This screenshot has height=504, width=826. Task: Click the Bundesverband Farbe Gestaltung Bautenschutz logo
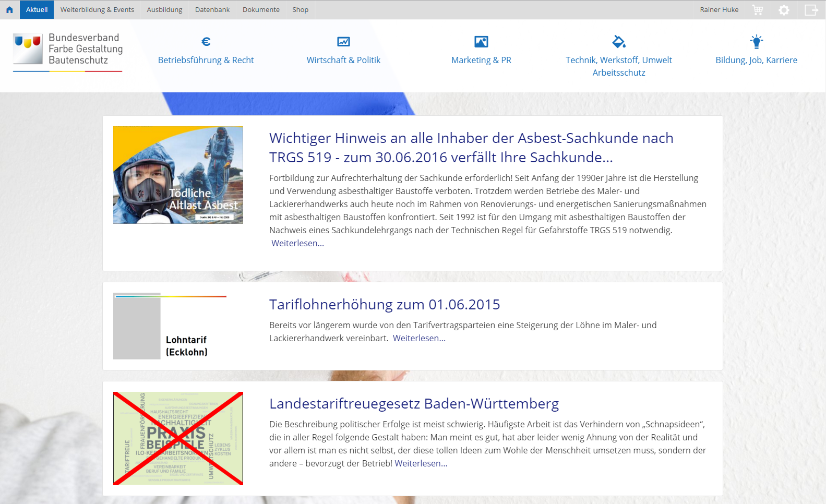[68, 52]
